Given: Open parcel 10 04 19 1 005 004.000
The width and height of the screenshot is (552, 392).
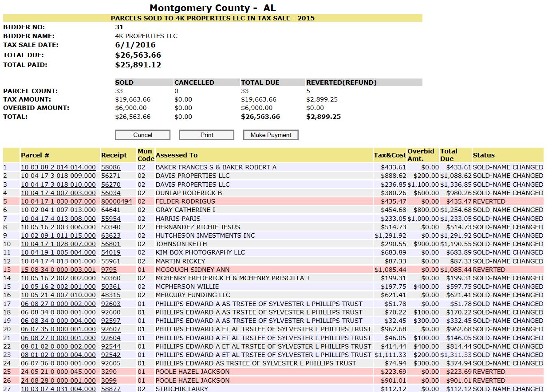Looking at the screenshot, I should coord(58,252).
